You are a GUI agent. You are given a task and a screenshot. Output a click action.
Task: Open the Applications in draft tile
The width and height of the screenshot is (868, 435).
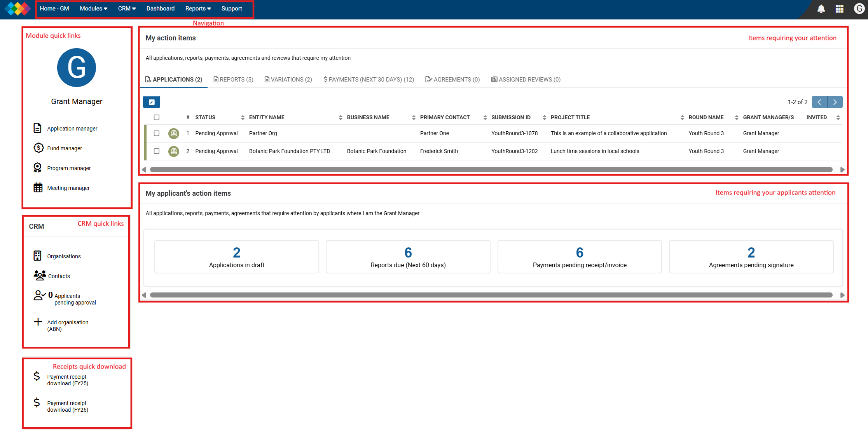coord(236,257)
